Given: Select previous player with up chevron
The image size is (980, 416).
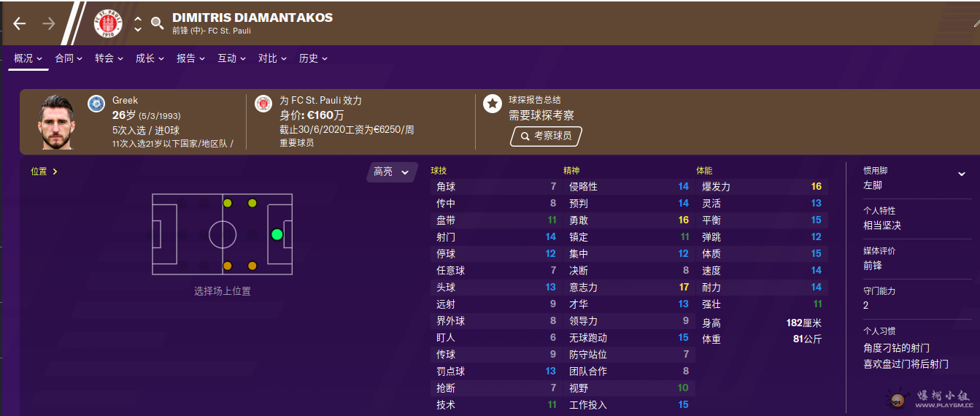Looking at the screenshot, I should point(138,18).
